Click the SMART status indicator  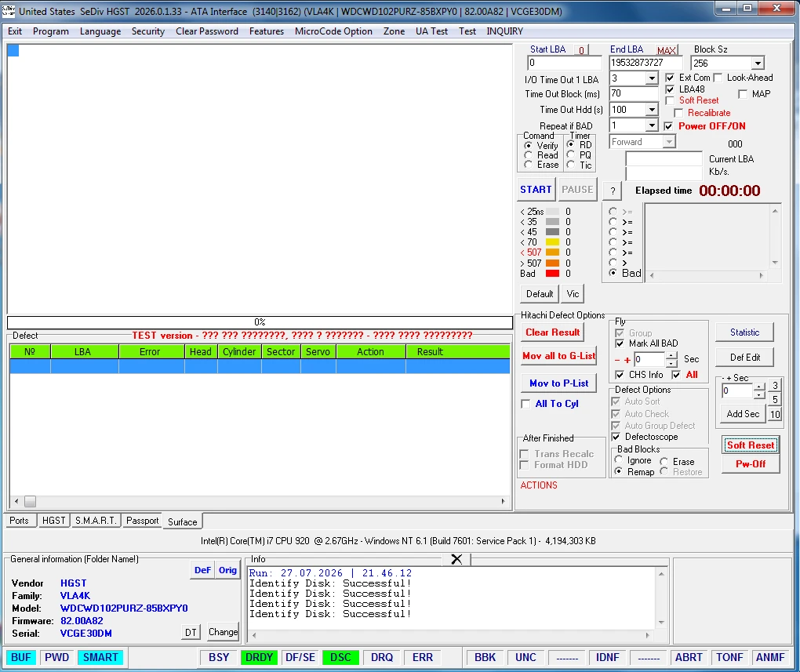(x=100, y=657)
